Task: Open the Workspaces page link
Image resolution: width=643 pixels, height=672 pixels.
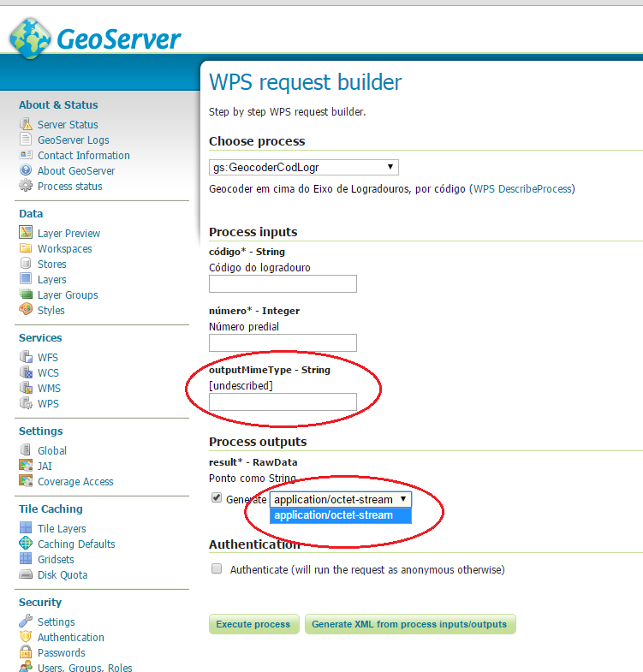Action: click(x=65, y=249)
